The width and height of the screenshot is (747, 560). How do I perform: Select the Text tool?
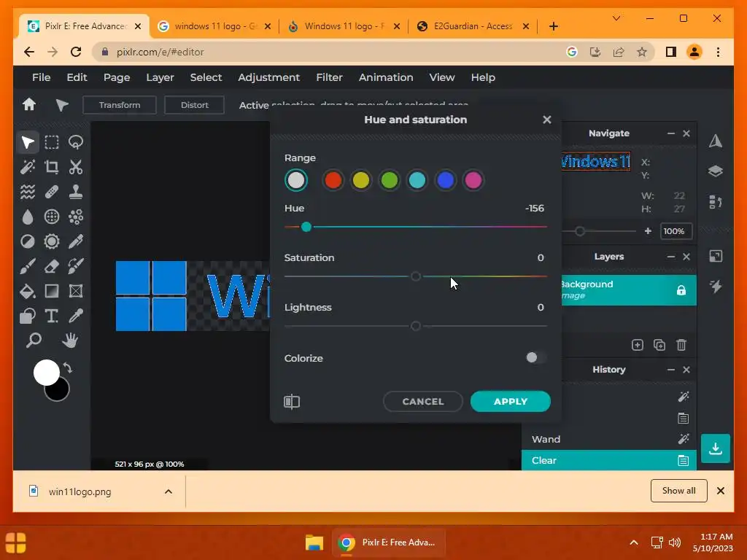pyautogui.click(x=52, y=316)
